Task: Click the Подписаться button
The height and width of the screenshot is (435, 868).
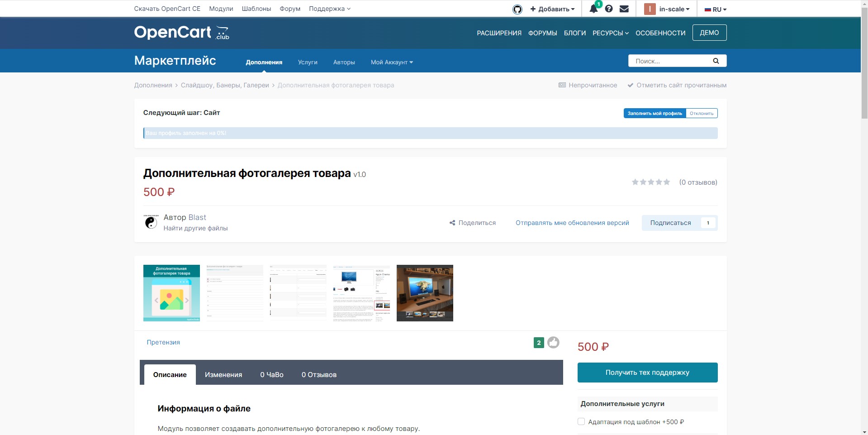Action: click(x=671, y=223)
